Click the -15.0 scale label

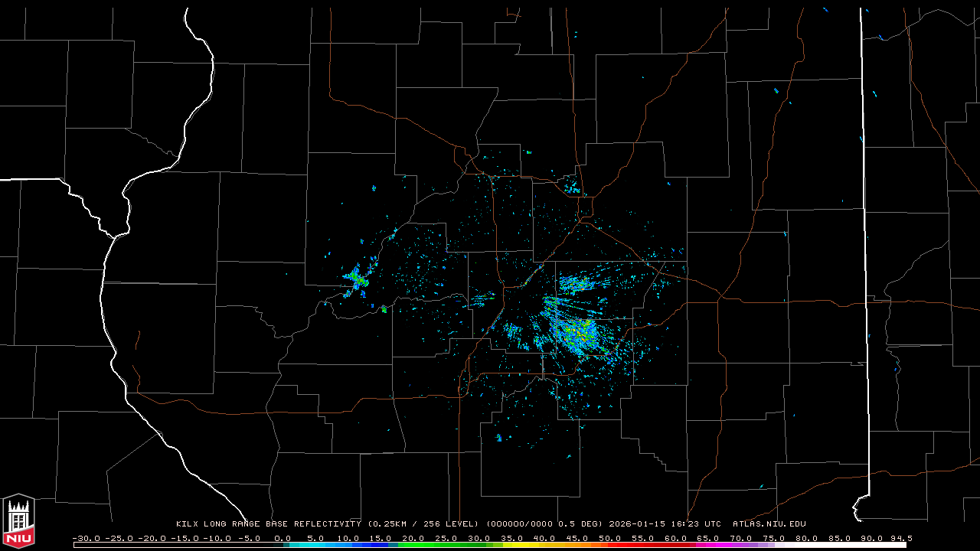185,538
